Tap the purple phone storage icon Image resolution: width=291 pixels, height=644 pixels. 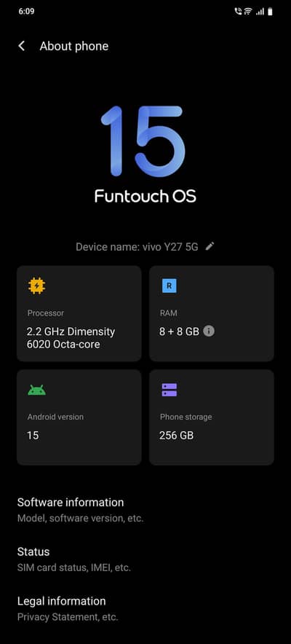pyautogui.click(x=170, y=390)
